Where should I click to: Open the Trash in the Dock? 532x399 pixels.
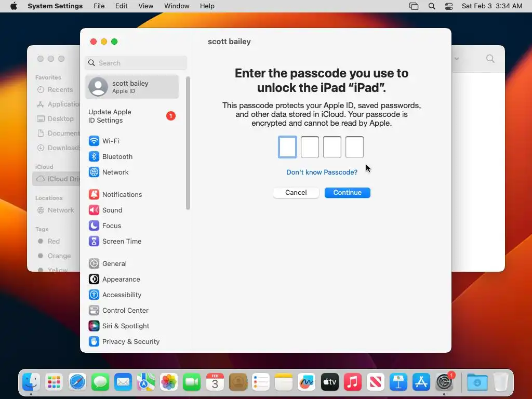[x=501, y=382]
